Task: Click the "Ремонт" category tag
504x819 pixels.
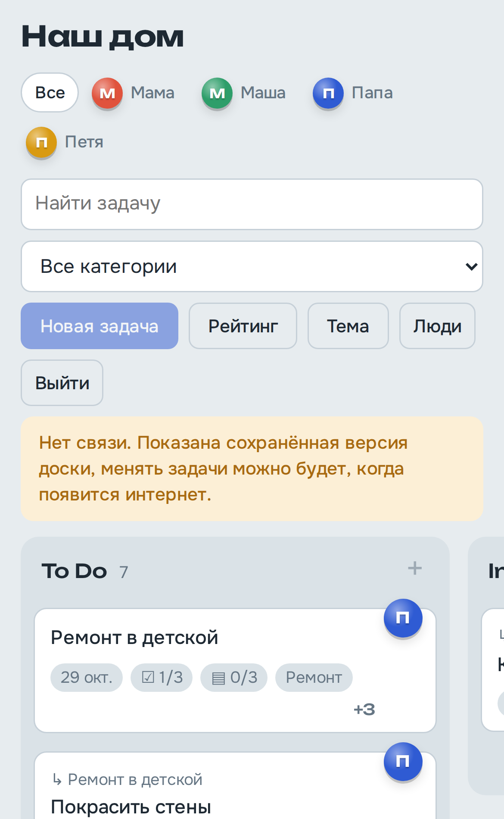Action: [314, 678]
